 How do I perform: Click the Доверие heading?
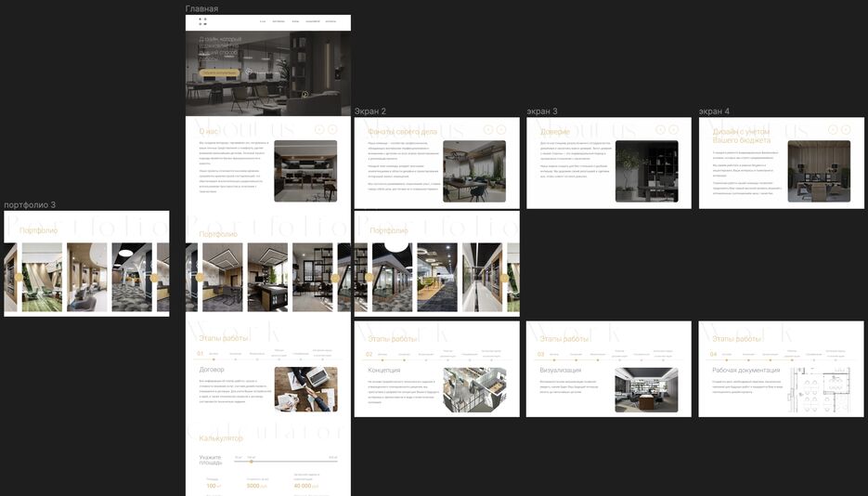[x=554, y=132]
